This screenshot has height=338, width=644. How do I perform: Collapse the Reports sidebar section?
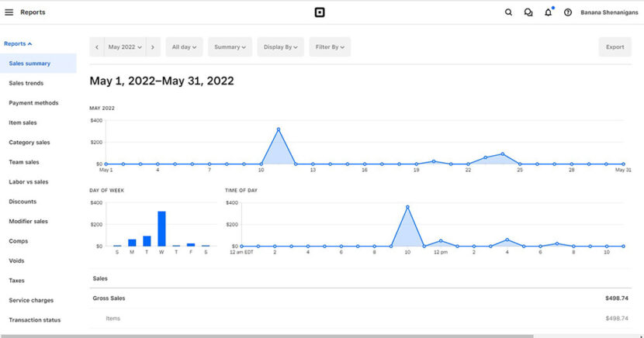tap(18, 44)
